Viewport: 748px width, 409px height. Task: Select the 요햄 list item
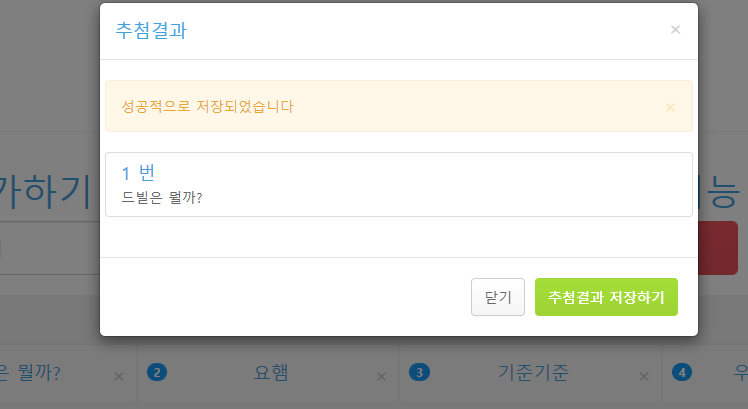pyautogui.click(x=270, y=372)
